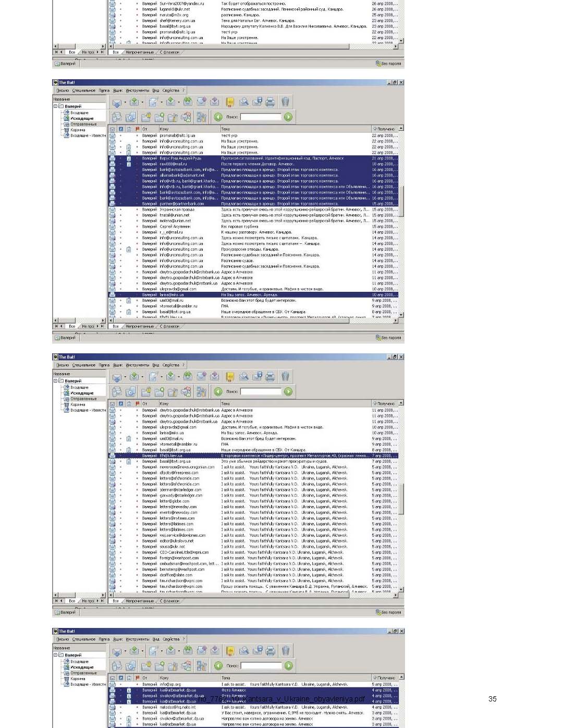Click red flag column header in newsroom@news.oregonian.com window
This screenshot has height=728, width=563.
(138, 403)
